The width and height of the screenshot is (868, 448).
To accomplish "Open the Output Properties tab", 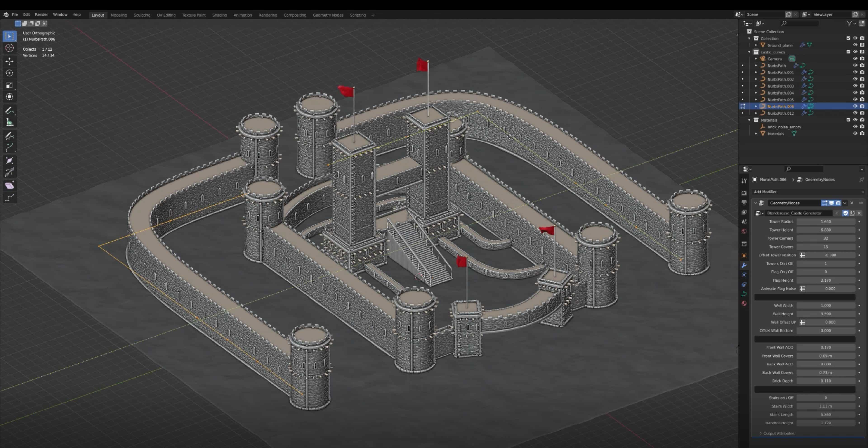I will pyautogui.click(x=744, y=203).
